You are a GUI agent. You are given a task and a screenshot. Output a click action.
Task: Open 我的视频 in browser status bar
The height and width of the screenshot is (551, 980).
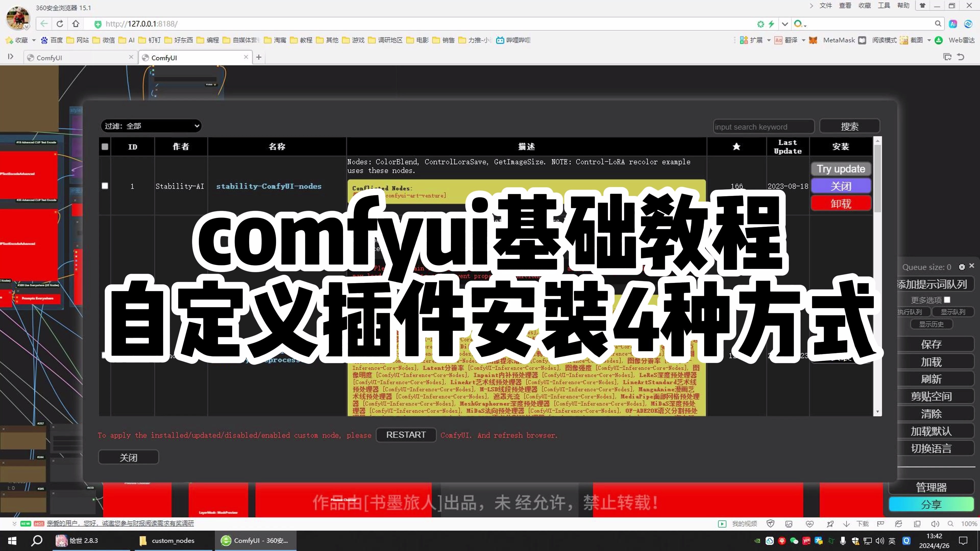click(737, 524)
